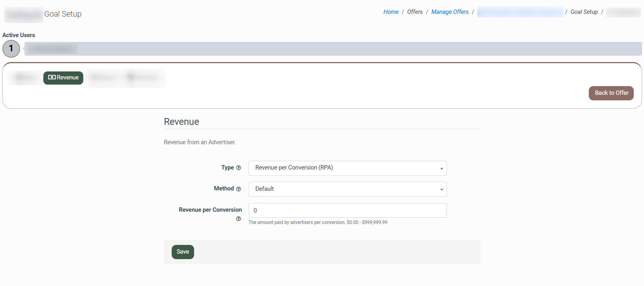
Task: Go to Home via breadcrumb link
Action: pyautogui.click(x=390, y=12)
